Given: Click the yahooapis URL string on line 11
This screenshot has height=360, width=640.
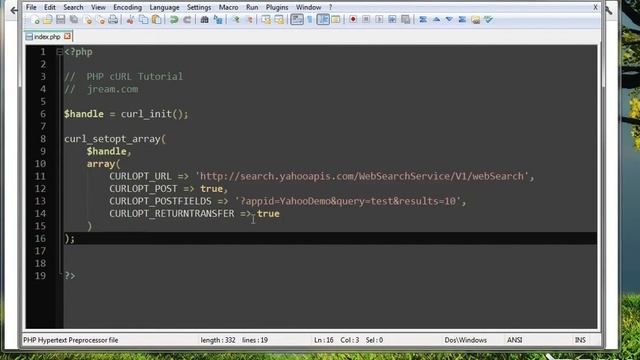Looking at the screenshot, I should (362, 176).
